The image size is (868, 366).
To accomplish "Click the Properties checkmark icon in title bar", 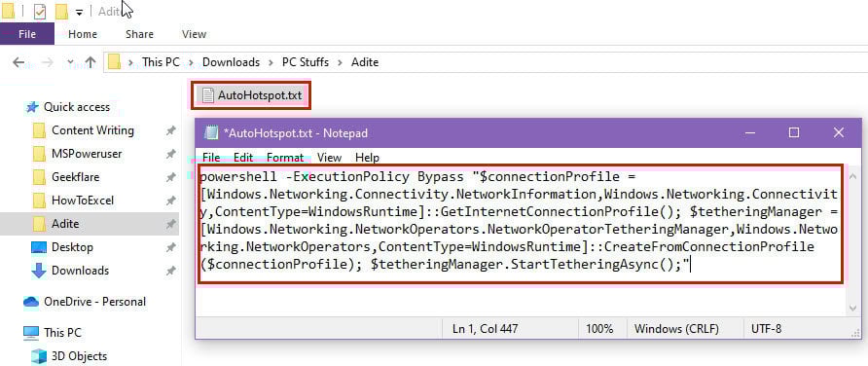I will (39, 11).
